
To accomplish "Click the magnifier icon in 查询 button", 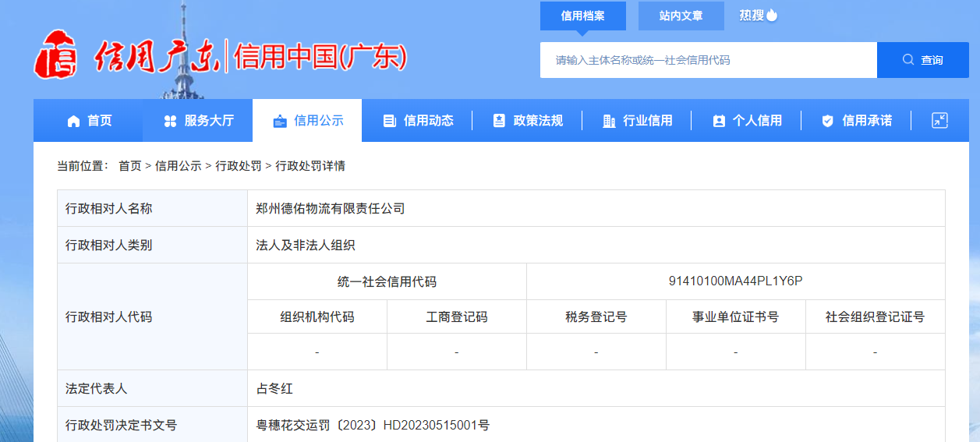I will [x=908, y=59].
